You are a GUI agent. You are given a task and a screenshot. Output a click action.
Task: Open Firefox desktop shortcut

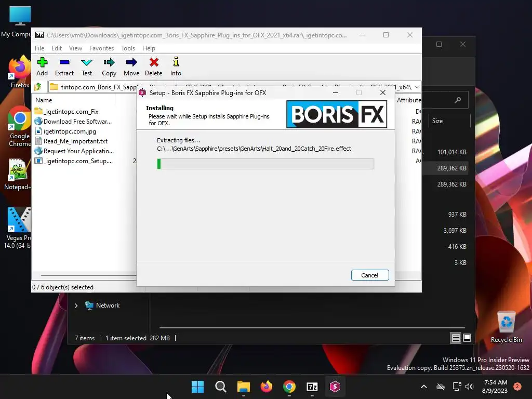[19, 72]
